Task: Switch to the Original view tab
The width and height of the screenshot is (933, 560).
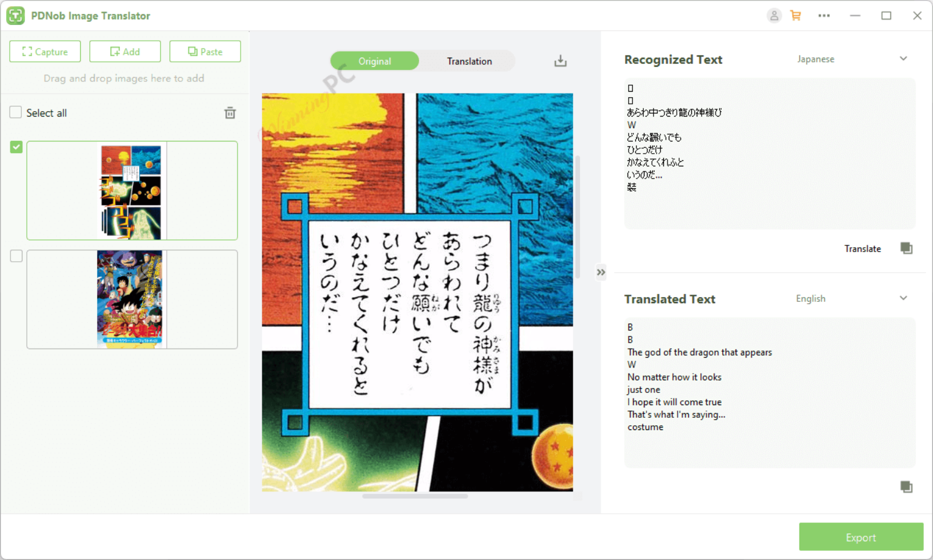Action: 375,61
